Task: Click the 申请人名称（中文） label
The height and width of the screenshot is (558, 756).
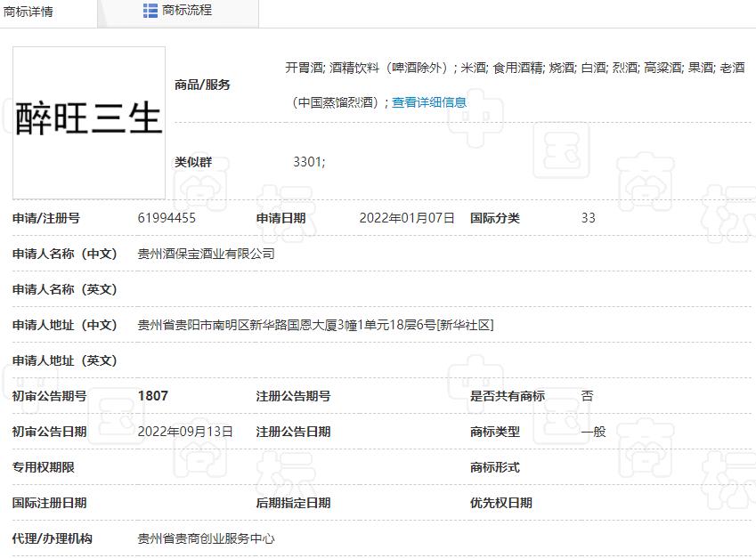Action: (65, 254)
